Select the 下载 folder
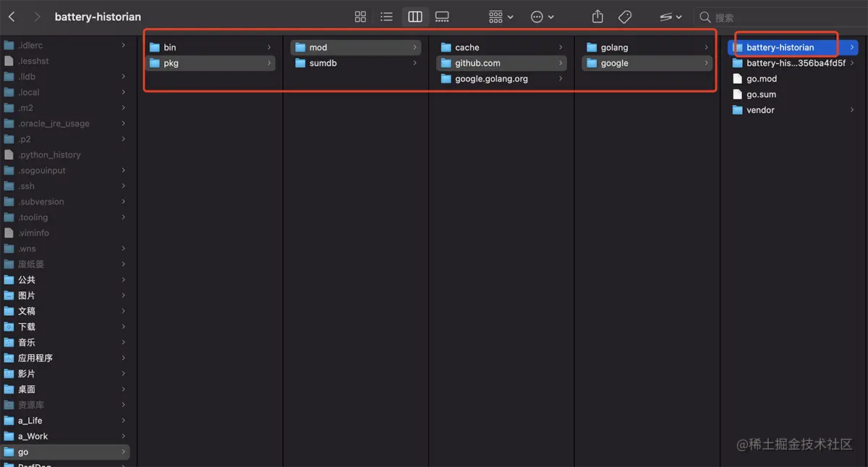 (x=65, y=327)
